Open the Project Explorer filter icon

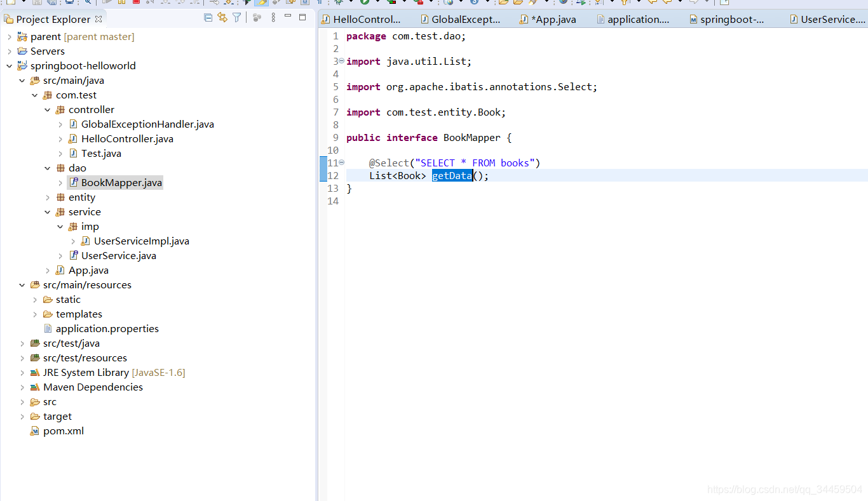tap(236, 18)
